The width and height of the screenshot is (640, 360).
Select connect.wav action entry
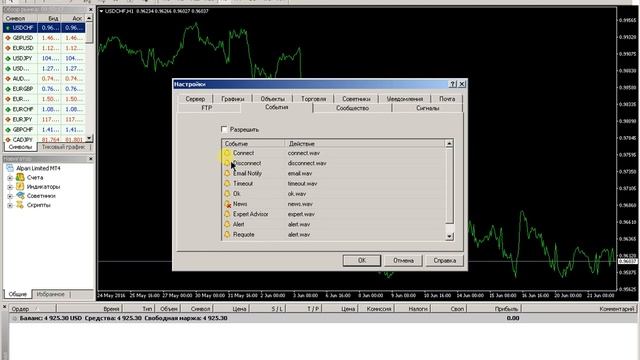point(304,153)
